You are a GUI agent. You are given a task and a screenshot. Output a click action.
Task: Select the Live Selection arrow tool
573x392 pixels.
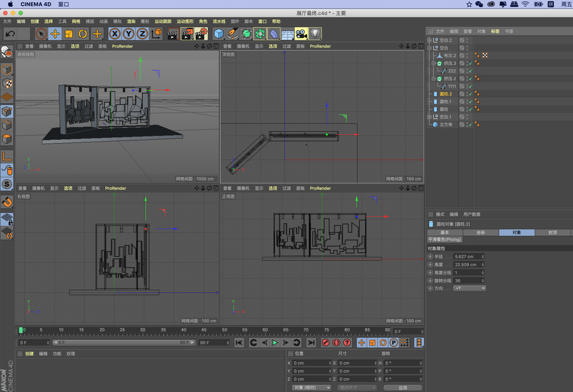point(41,34)
